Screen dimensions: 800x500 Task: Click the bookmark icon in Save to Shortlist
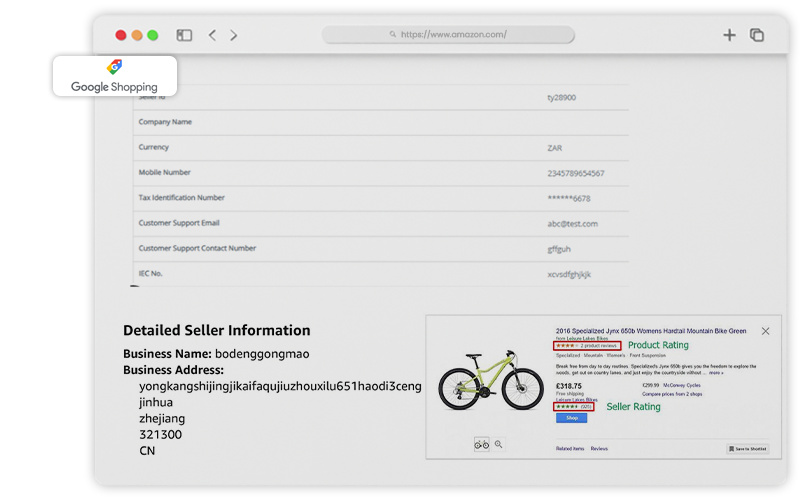(x=731, y=449)
